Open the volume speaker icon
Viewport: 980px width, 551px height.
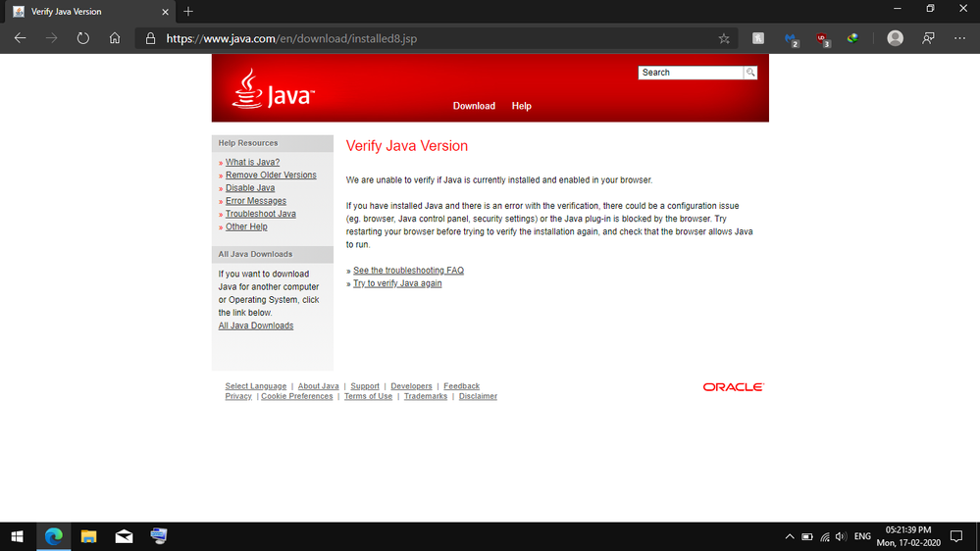842,536
